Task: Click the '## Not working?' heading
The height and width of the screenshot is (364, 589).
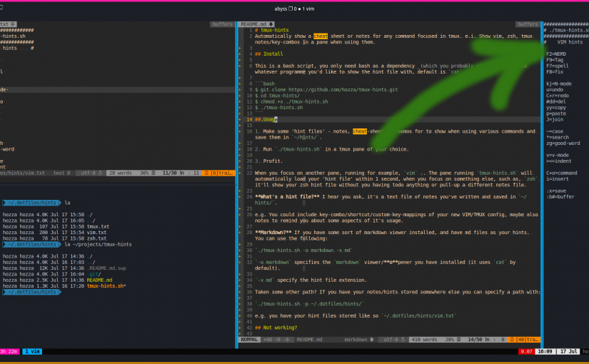Action: [276, 328]
